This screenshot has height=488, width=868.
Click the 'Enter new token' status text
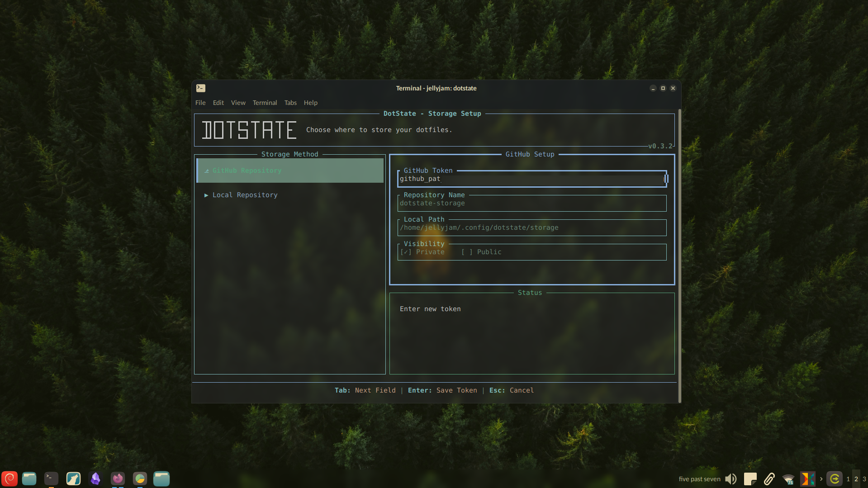click(x=430, y=309)
